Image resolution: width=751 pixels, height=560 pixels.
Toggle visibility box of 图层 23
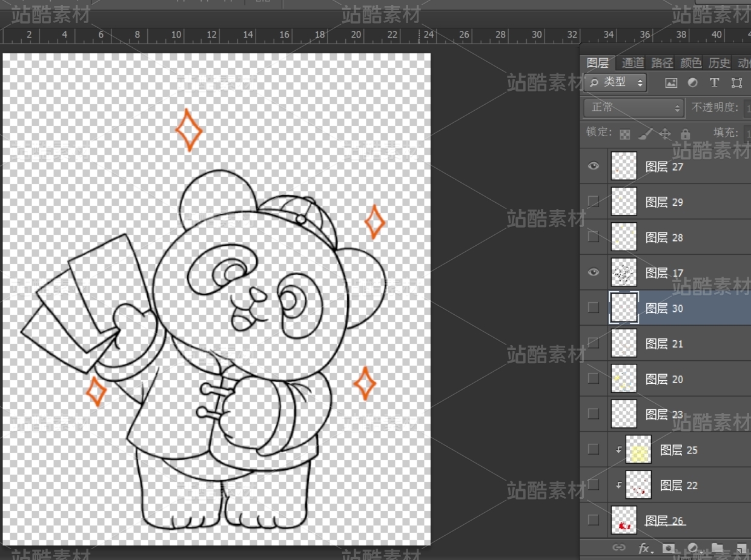pos(594,414)
